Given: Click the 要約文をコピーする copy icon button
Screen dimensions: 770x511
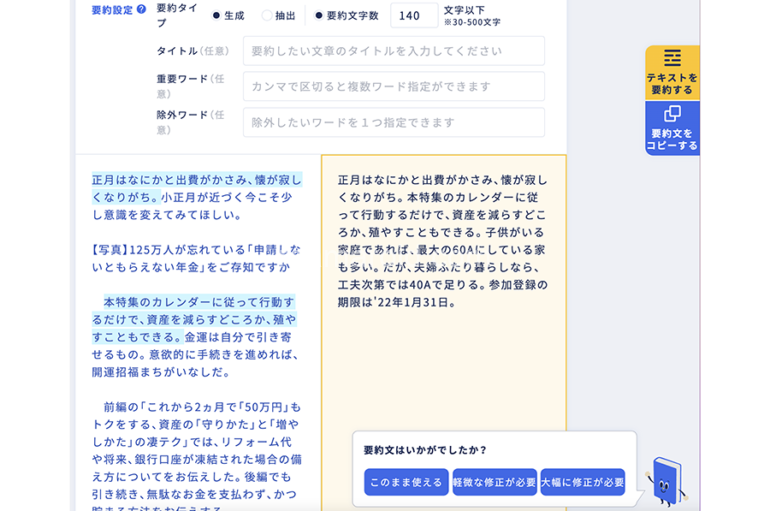Looking at the screenshot, I should point(672,128).
